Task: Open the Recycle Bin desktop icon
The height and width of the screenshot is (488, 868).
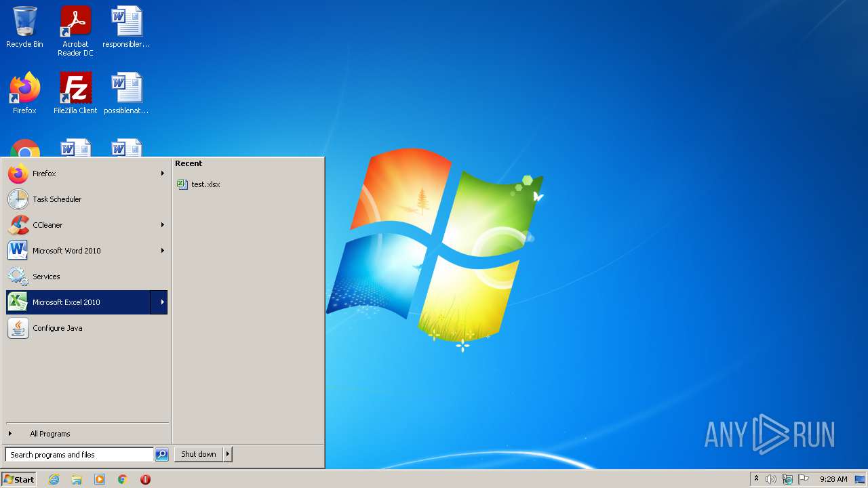Action: pos(24,27)
